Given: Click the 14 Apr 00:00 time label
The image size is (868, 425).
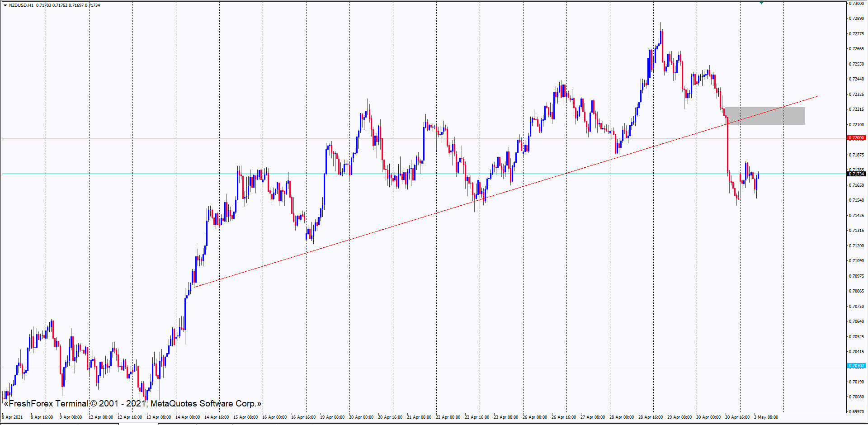Looking at the screenshot, I should [x=187, y=417].
